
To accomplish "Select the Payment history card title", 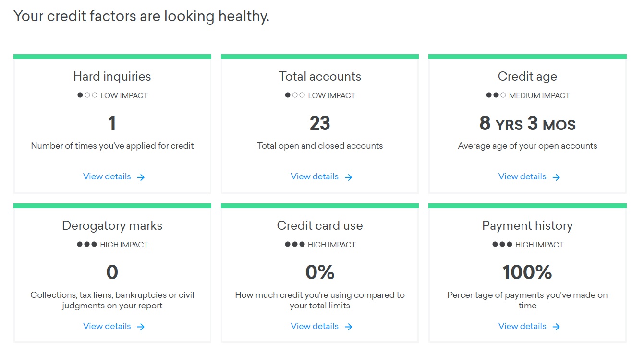I will pyautogui.click(x=527, y=226).
